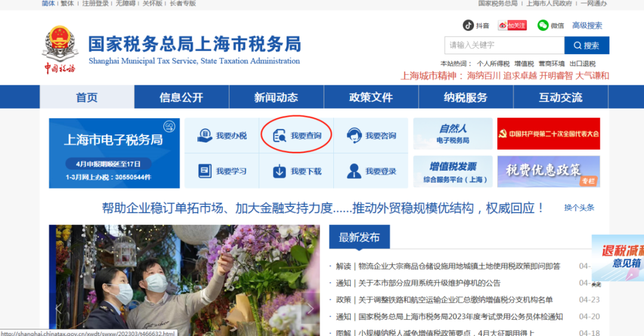The width and height of the screenshot is (644, 336).
Task: Click 注册登录 link
Action: pos(95,4)
